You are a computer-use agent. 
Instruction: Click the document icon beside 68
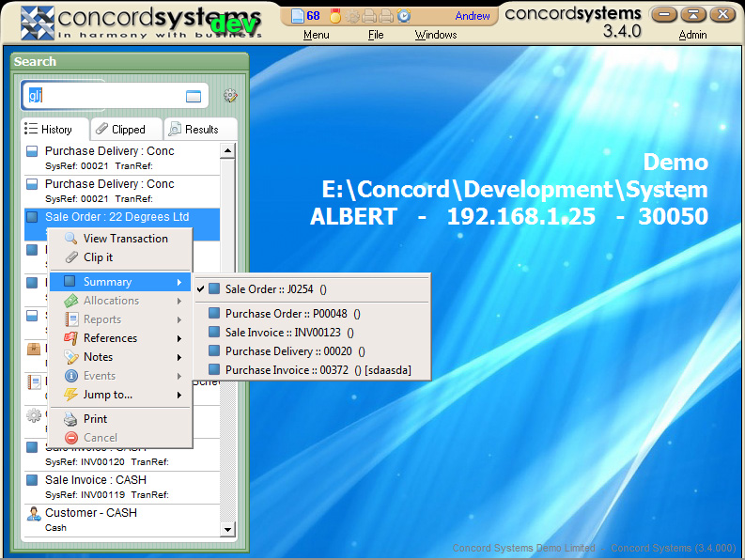pos(298,16)
